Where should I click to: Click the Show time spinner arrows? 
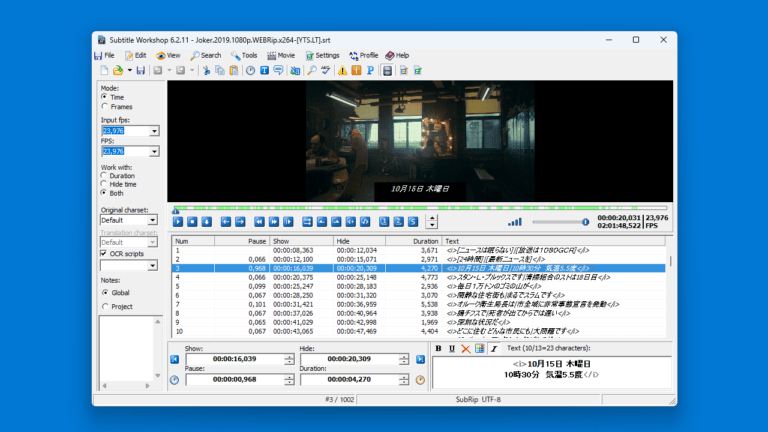point(289,359)
